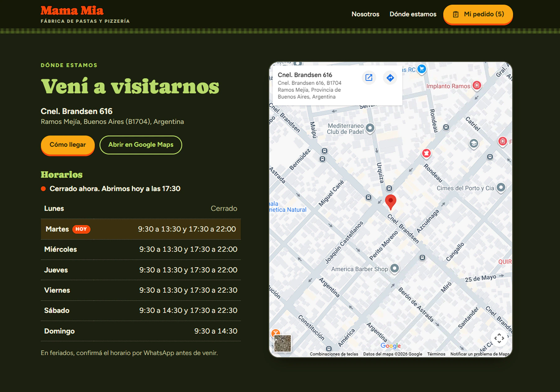Image resolution: width=560 pixels, height=392 pixels.
Task: Click the school marker near Catriel
Action: [x=474, y=144]
